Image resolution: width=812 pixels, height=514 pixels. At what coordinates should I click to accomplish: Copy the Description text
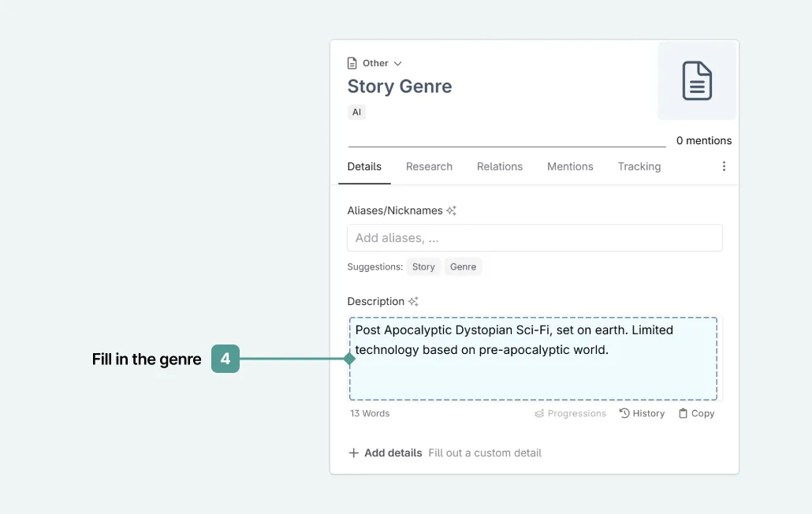coord(697,413)
